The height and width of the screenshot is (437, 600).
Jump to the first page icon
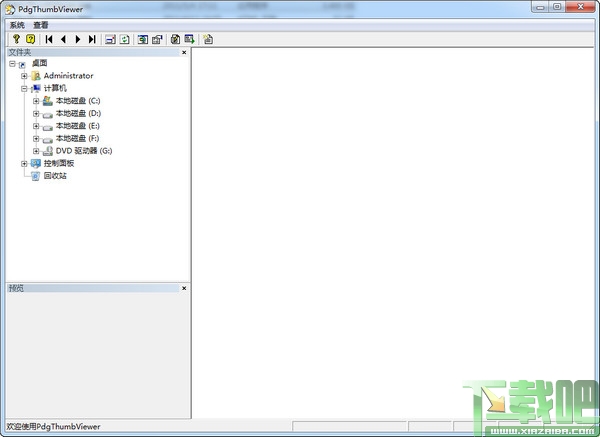[49, 39]
